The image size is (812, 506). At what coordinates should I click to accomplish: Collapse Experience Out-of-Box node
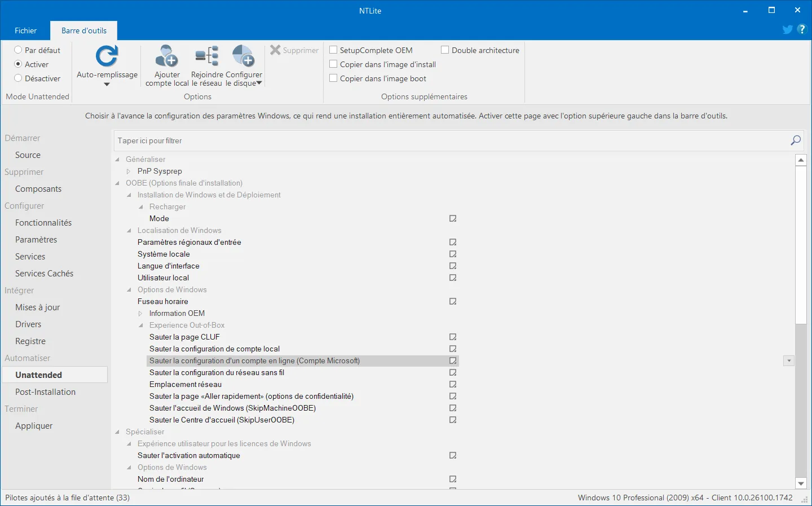pos(141,325)
